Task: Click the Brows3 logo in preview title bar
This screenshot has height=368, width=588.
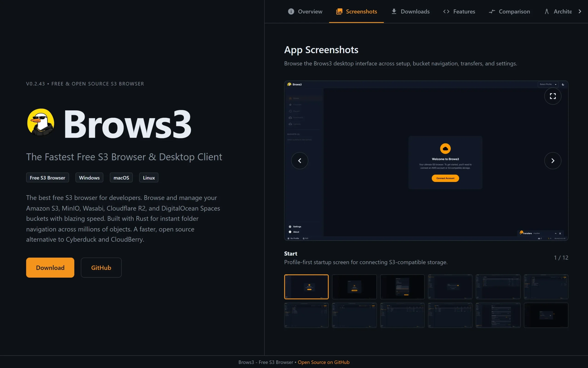Action: tap(289, 84)
